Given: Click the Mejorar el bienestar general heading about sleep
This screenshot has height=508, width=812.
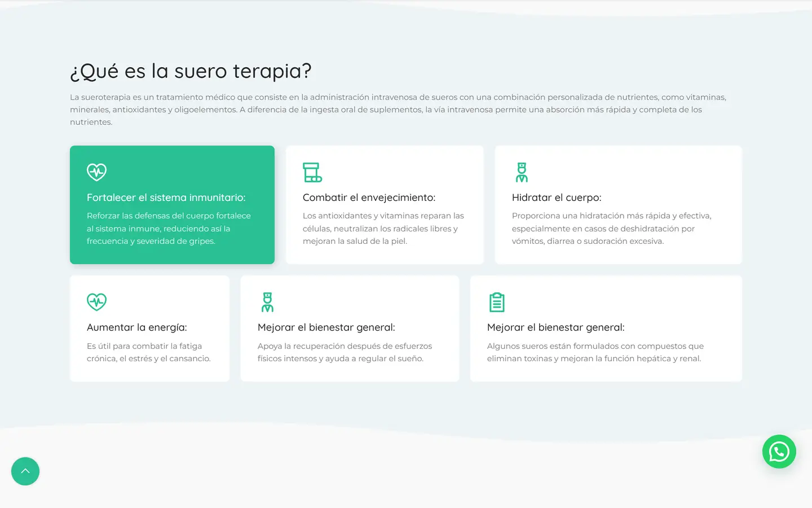Looking at the screenshot, I should tap(326, 327).
